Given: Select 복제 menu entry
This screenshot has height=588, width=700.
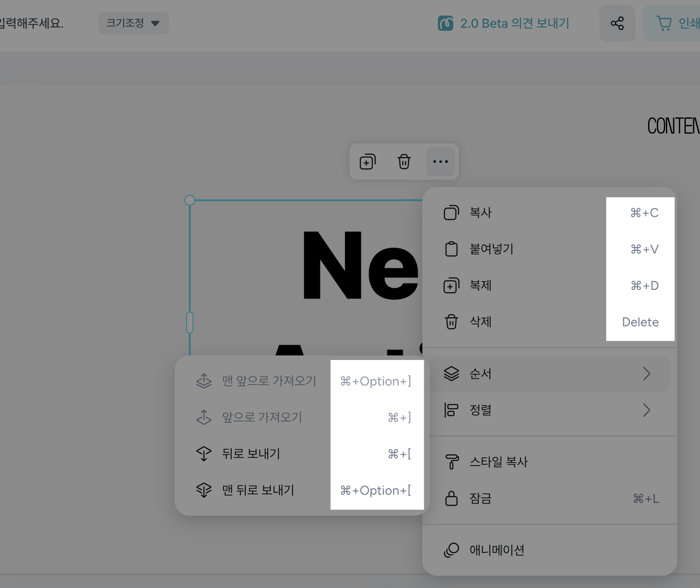Looking at the screenshot, I should click(x=481, y=285).
